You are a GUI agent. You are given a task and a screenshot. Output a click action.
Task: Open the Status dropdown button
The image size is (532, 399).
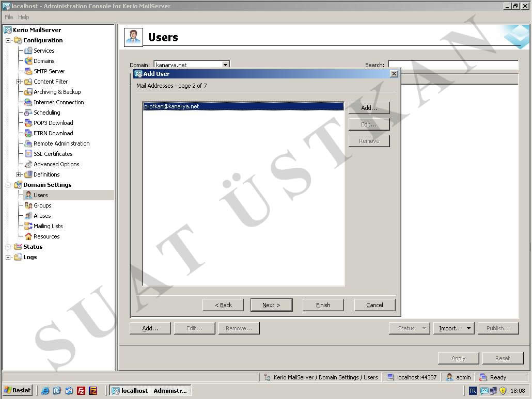tap(410, 328)
